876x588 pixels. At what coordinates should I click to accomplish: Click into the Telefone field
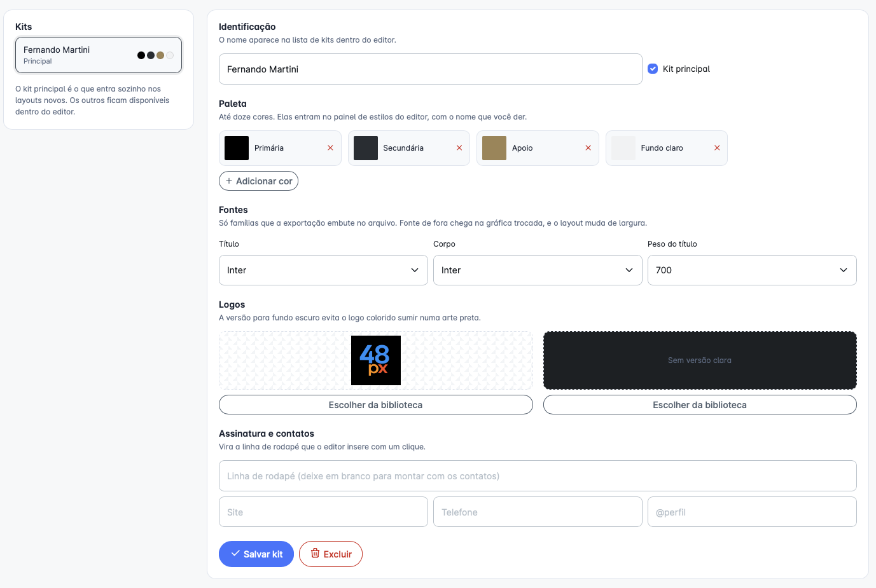(x=538, y=512)
